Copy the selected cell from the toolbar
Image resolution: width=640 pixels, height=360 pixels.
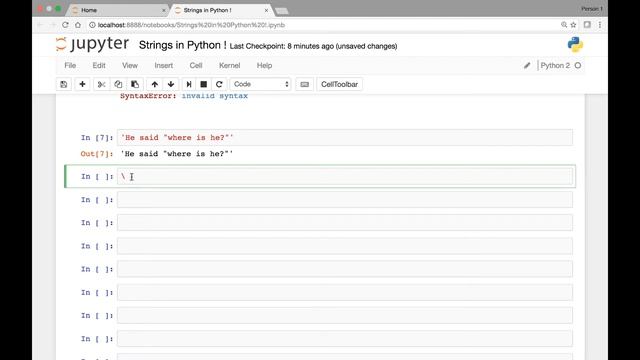click(118, 84)
